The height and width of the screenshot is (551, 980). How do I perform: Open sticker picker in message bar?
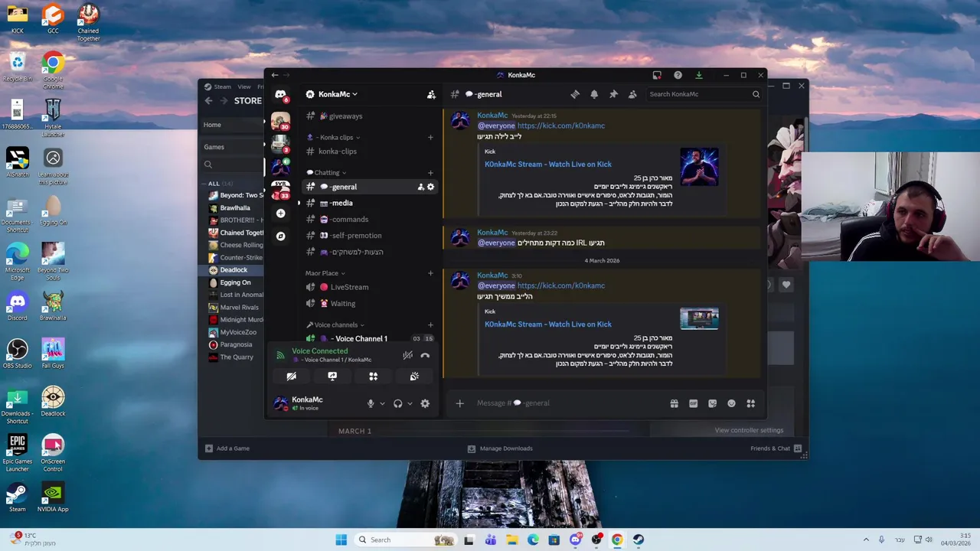[x=712, y=403]
